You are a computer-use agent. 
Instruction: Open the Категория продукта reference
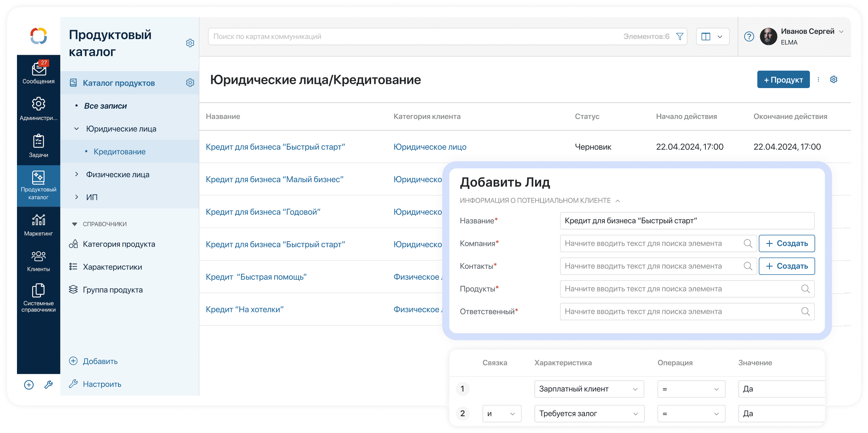(119, 244)
